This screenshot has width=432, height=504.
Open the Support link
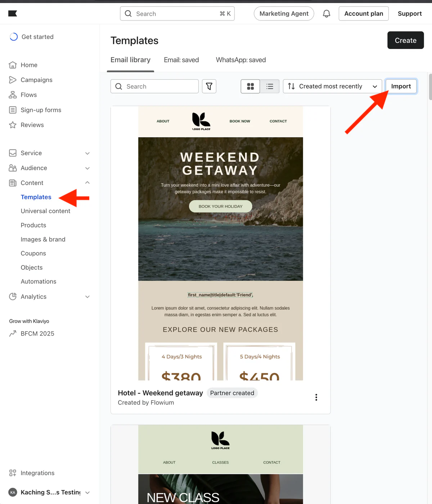(x=410, y=14)
